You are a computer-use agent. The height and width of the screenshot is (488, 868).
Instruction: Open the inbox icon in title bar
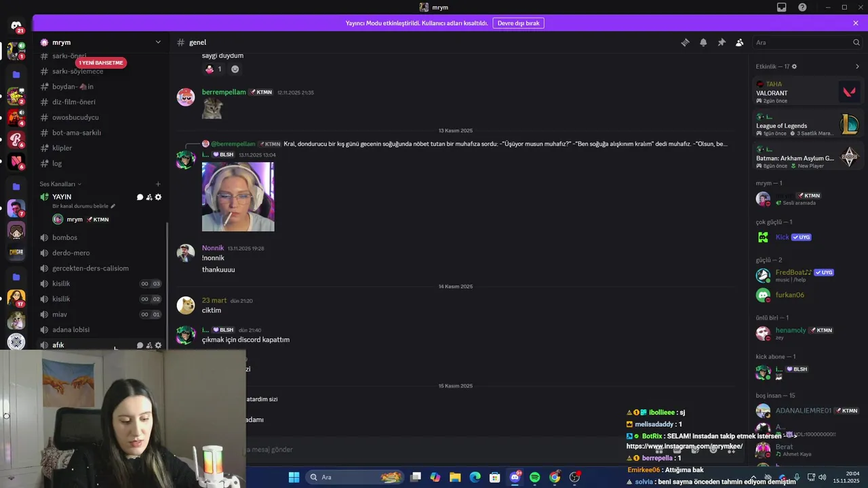[782, 7]
